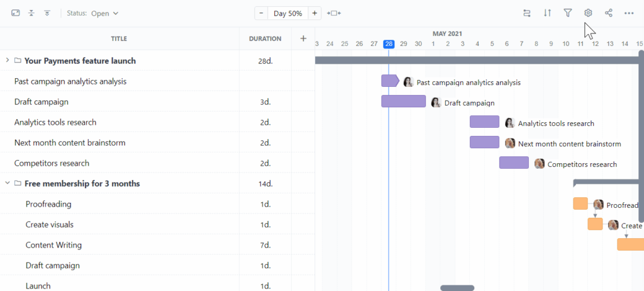Image resolution: width=644 pixels, height=291 pixels.
Task: Select the purple Draft campaign task bar
Action: pyautogui.click(x=403, y=101)
